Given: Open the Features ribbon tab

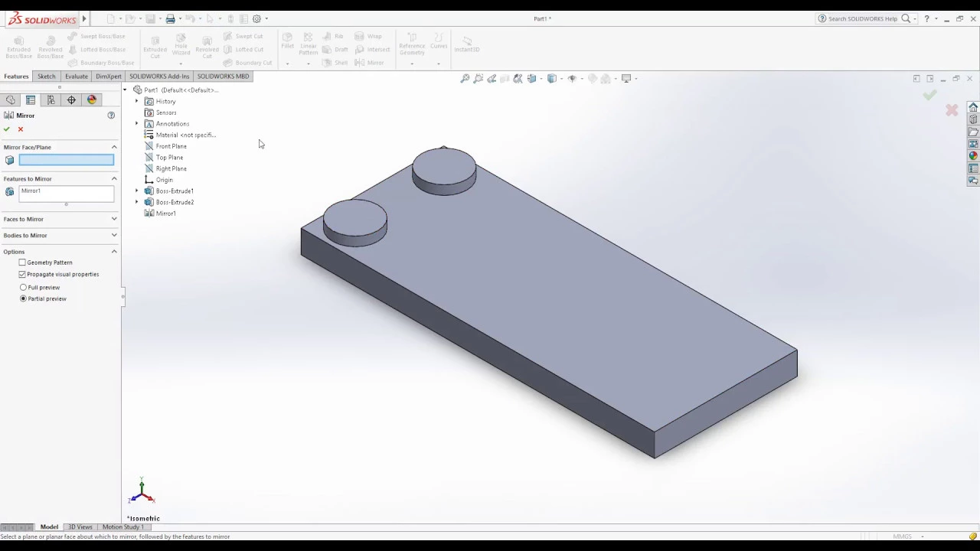Looking at the screenshot, I should click(x=16, y=77).
